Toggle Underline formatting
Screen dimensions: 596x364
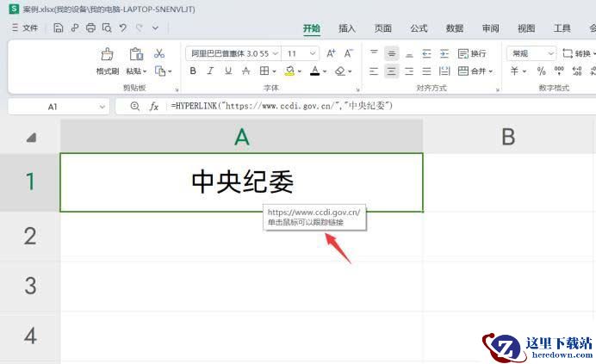coord(227,71)
